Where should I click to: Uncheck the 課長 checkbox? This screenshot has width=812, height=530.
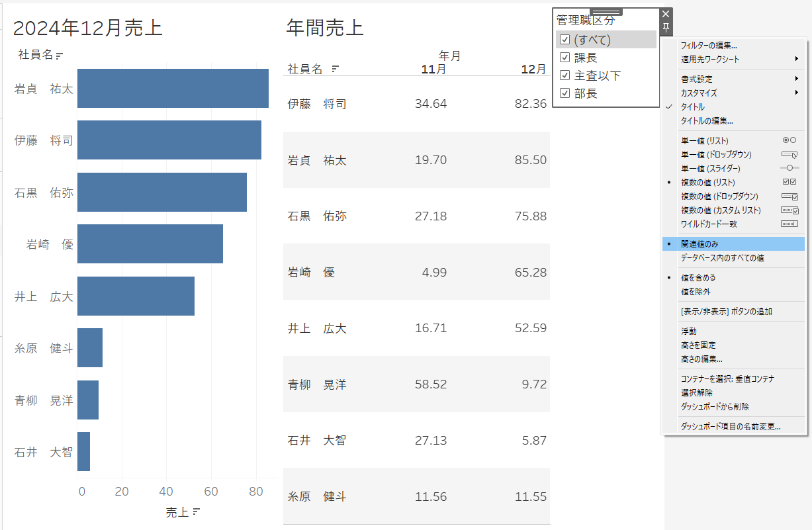564,58
